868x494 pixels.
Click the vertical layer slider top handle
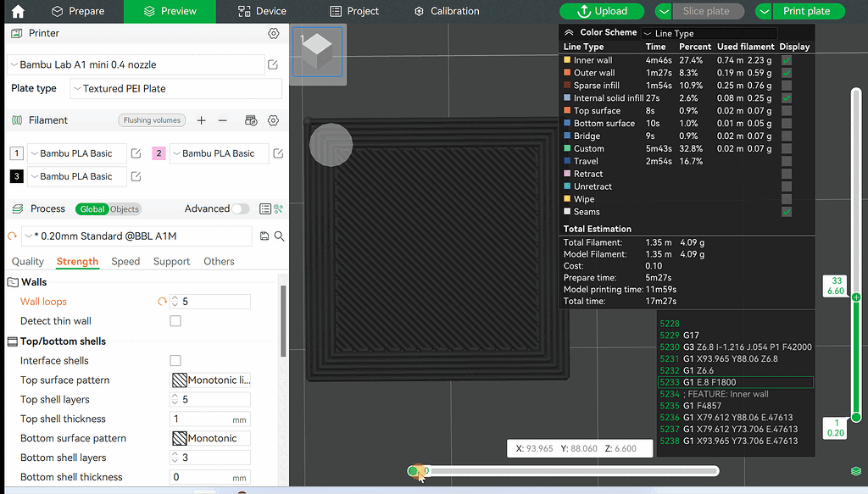856,297
